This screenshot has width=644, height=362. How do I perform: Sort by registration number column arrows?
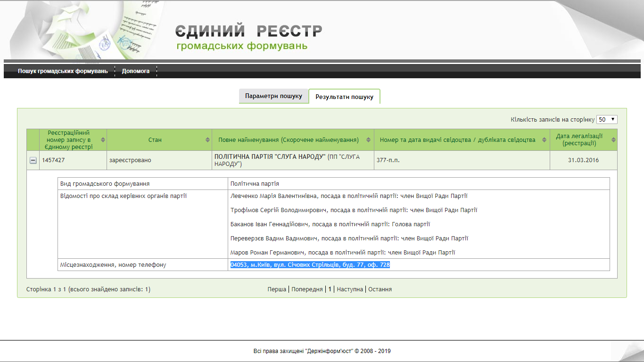(x=103, y=140)
